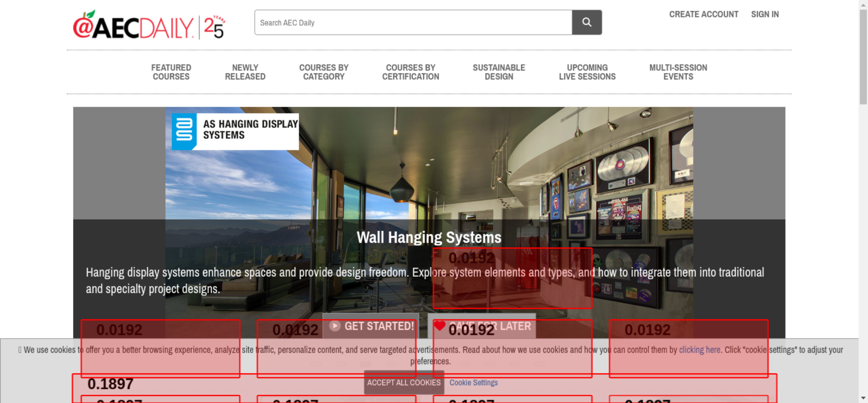
Task: Click the heart Save For Later button
Action: (482, 326)
